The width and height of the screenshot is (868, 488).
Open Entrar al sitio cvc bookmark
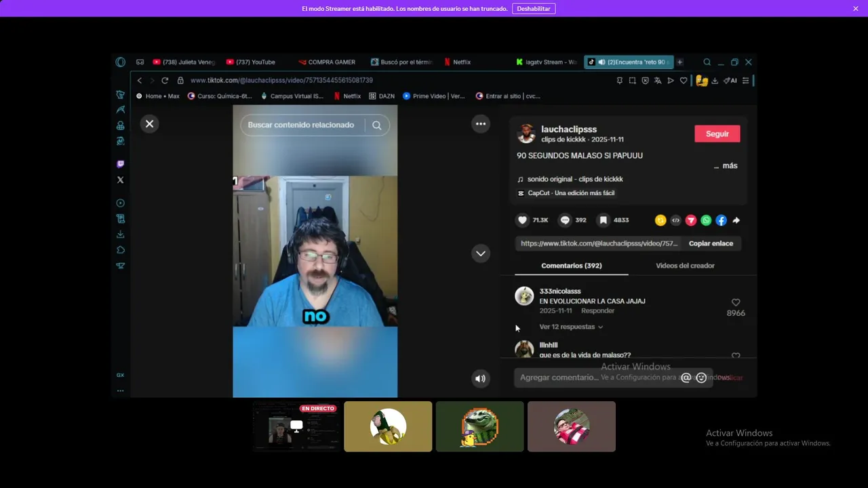508,96
